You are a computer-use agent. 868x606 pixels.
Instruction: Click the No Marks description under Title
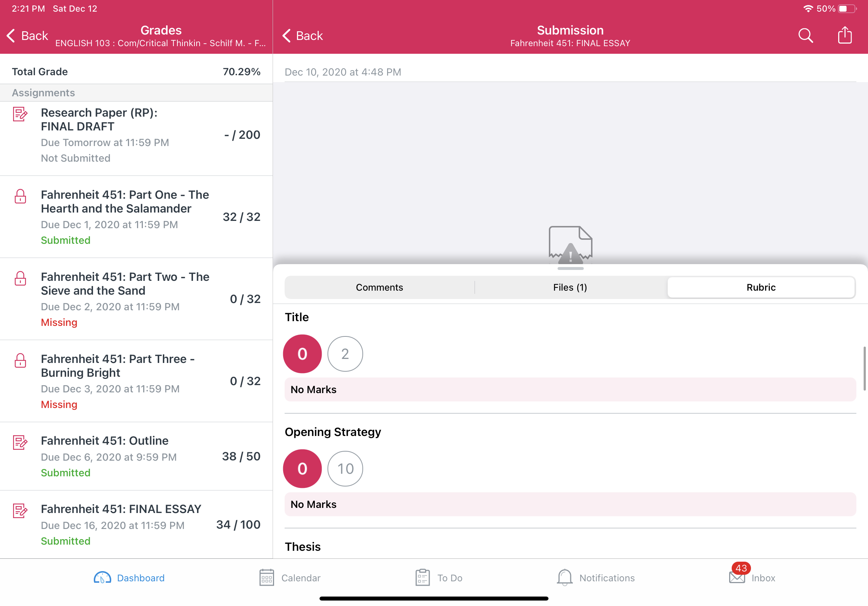coord(570,389)
